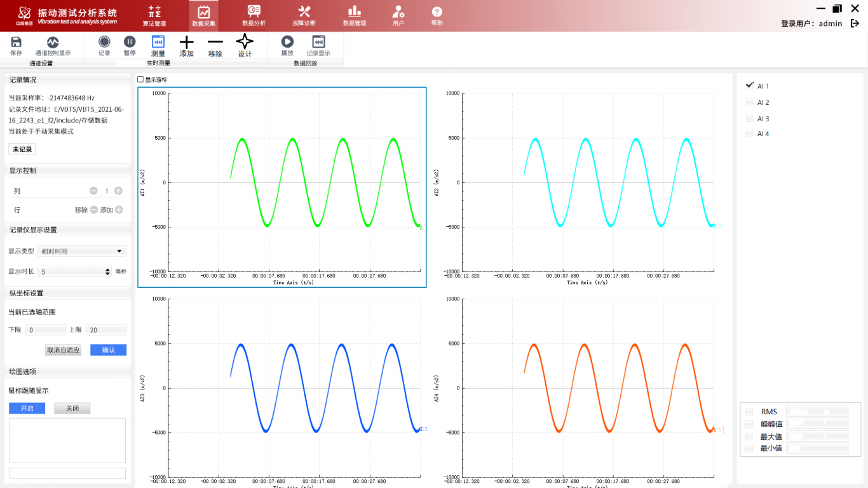Open the 显示类型 dropdown showing 相对时间
This screenshot has width=868, height=488.
82,251
